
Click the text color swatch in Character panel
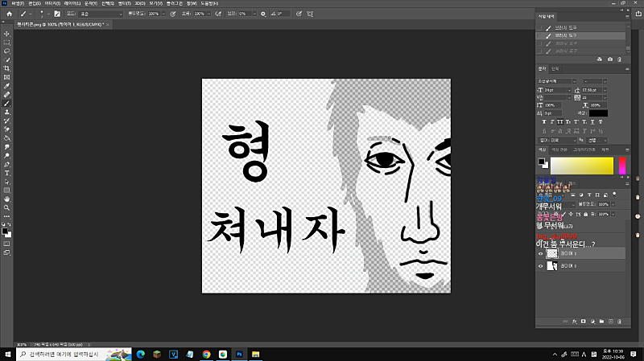598,113
